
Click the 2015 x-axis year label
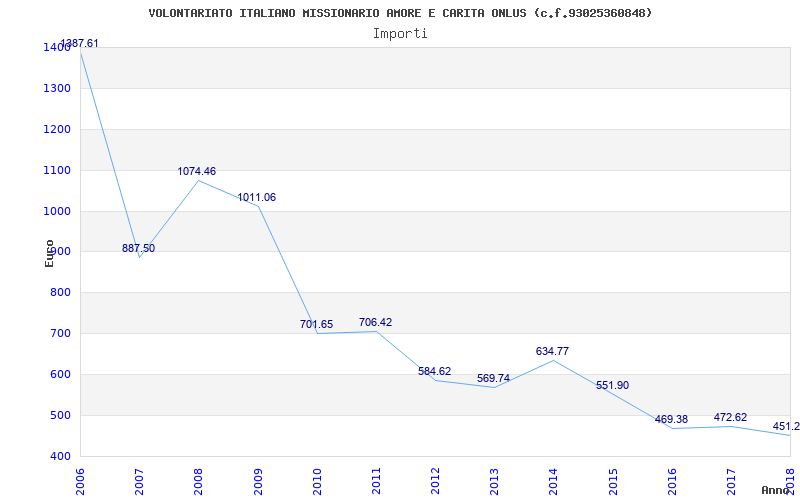point(613,481)
